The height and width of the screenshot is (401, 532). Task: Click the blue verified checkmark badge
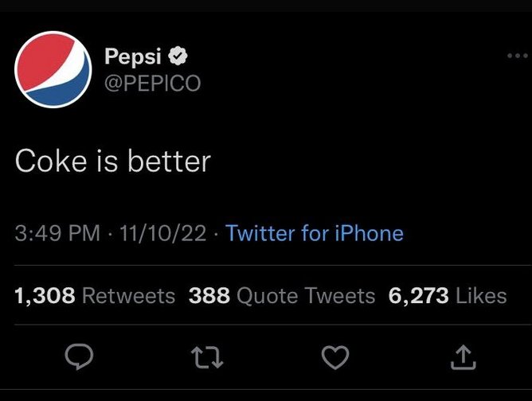[x=178, y=56]
